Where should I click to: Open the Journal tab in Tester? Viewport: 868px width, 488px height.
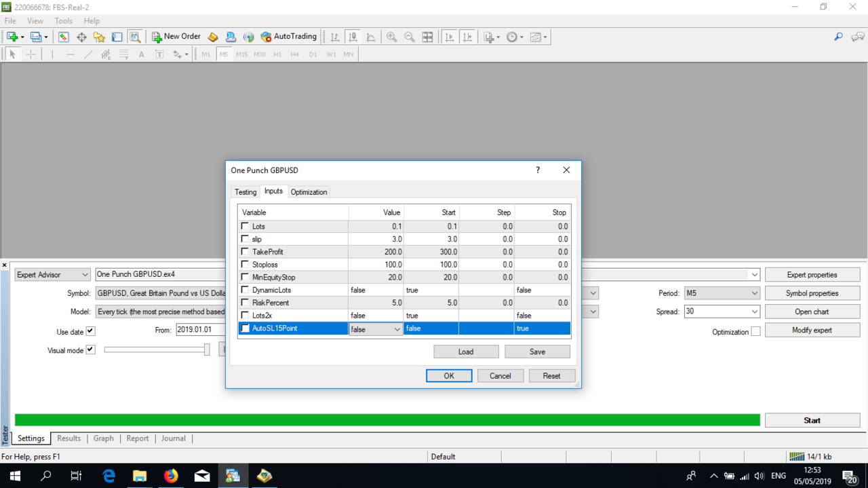pos(173,438)
